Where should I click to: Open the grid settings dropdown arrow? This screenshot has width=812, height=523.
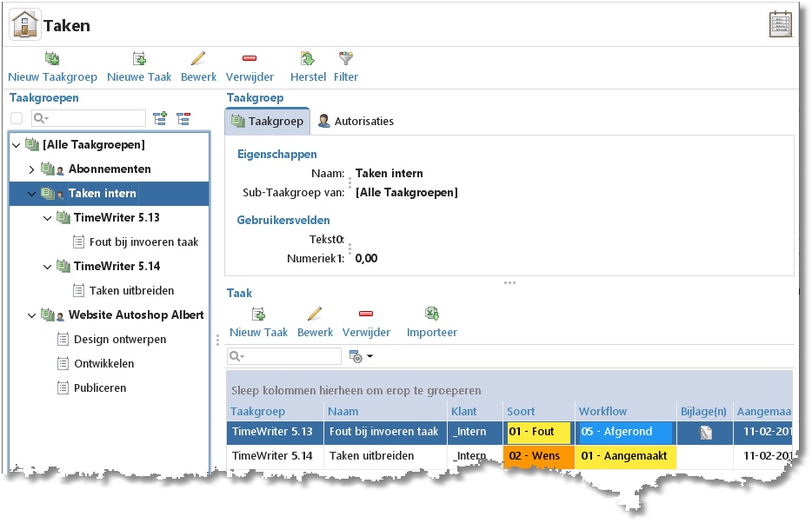(369, 356)
